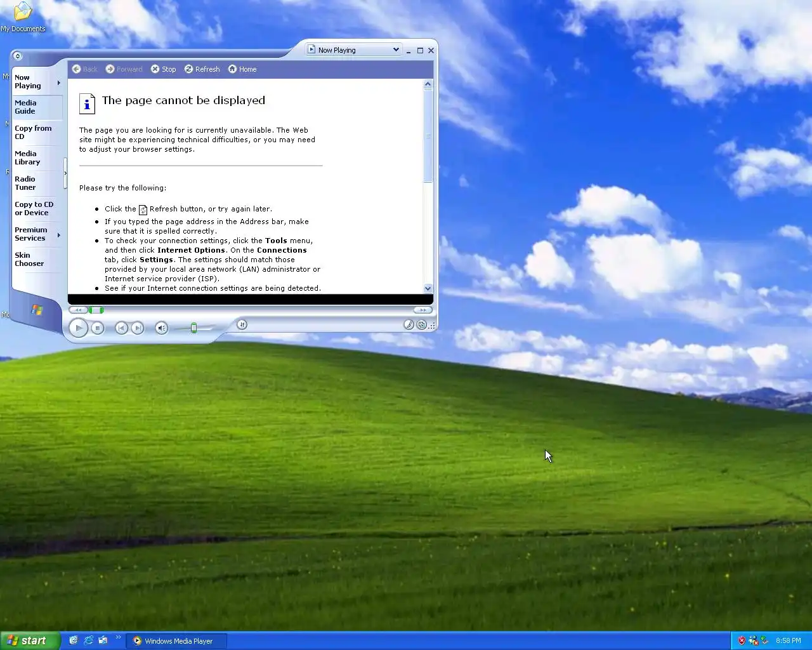Viewport: 812px width, 650px height.
Task: Toggle the shuffle button beside volume
Action: coord(242,324)
